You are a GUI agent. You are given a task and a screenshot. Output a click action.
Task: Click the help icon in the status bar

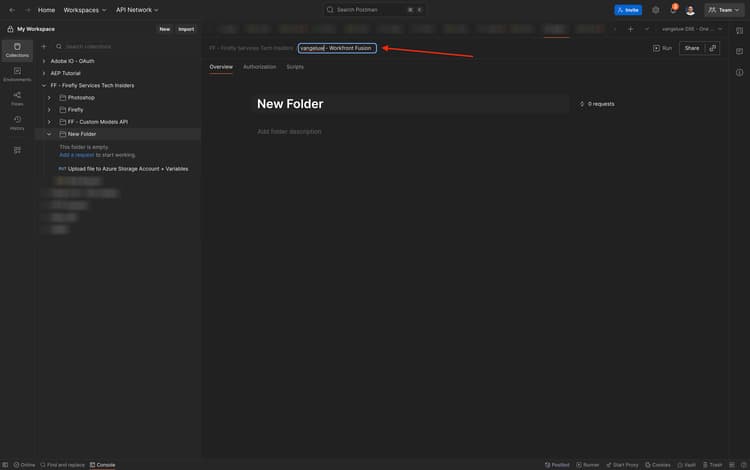click(x=743, y=465)
